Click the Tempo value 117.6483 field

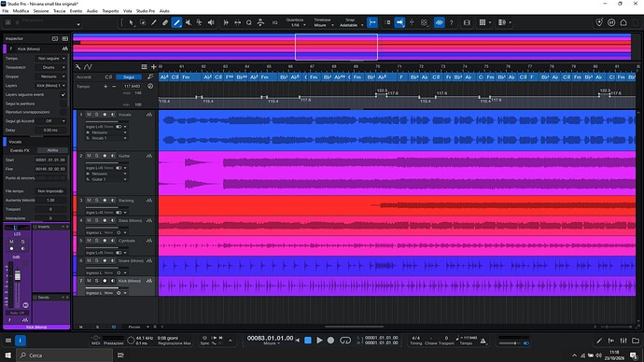tap(132, 86)
